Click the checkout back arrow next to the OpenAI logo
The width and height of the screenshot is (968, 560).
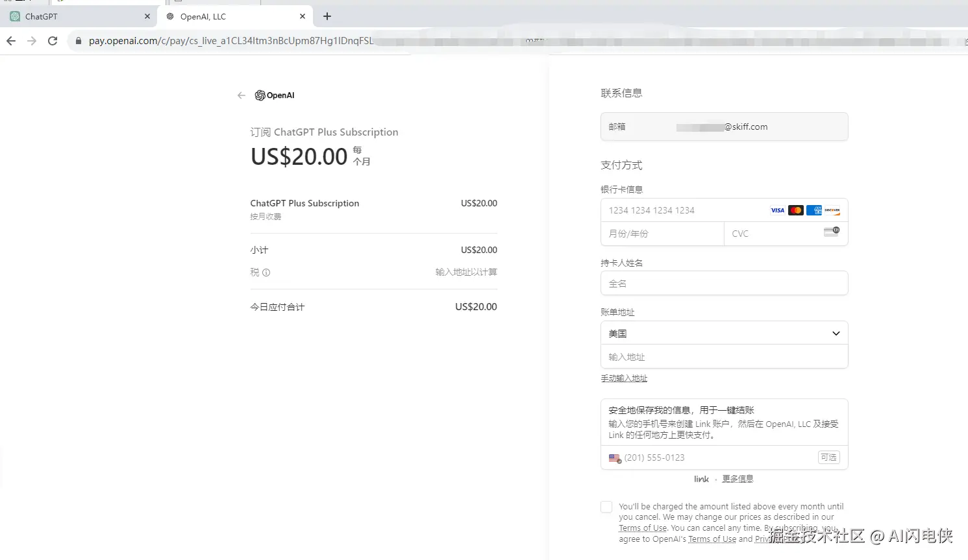click(242, 95)
